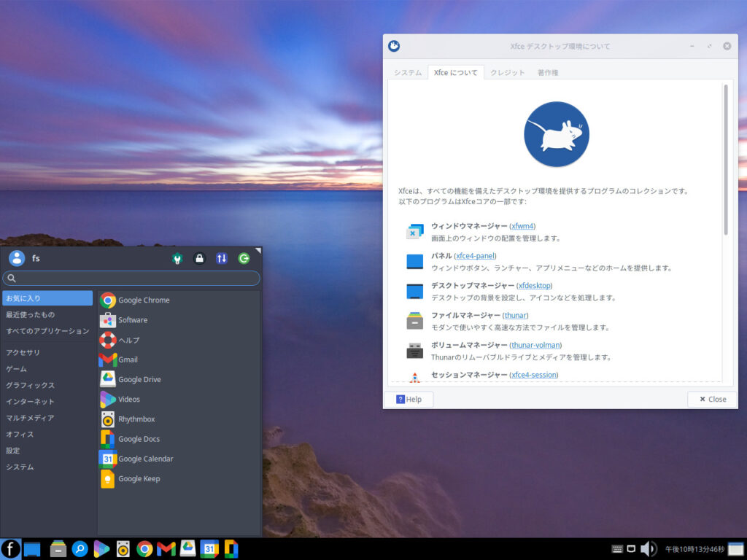Select the インターネット category in the menu

tap(32, 401)
